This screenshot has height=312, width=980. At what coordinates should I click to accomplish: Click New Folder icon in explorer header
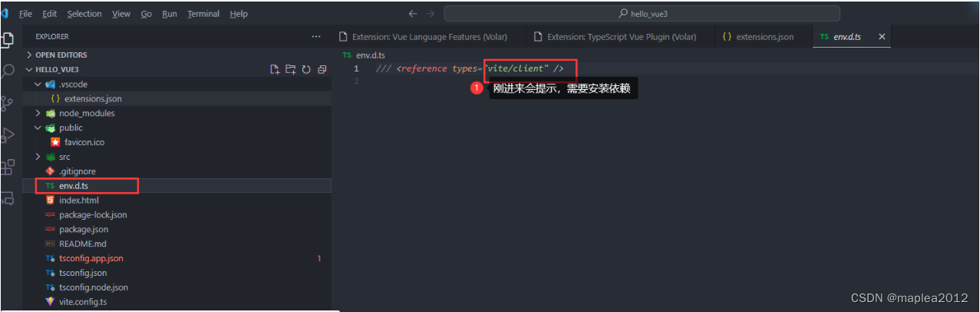[291, 69]
